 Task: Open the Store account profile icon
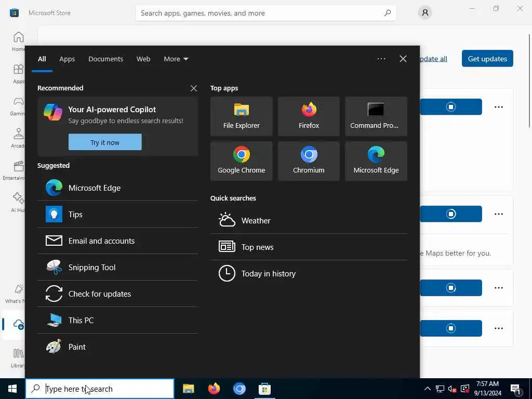click(425, 13)
